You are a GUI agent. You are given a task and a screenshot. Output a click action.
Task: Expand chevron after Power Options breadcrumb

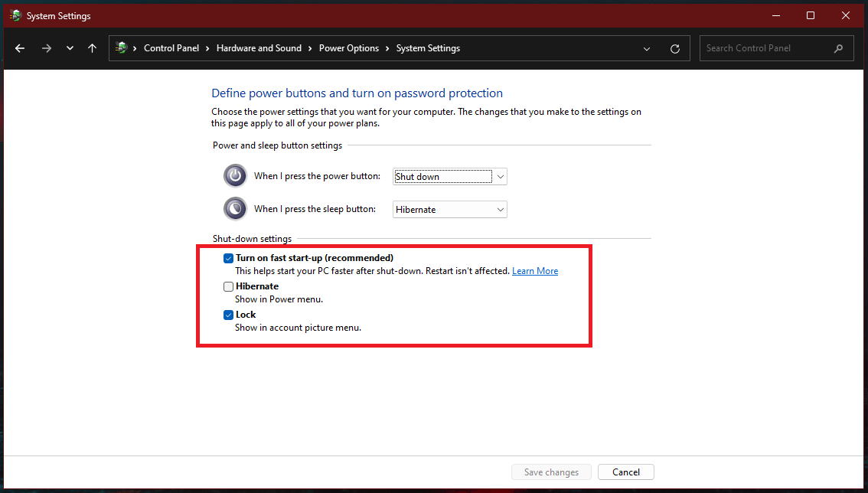tap(387, 48)
